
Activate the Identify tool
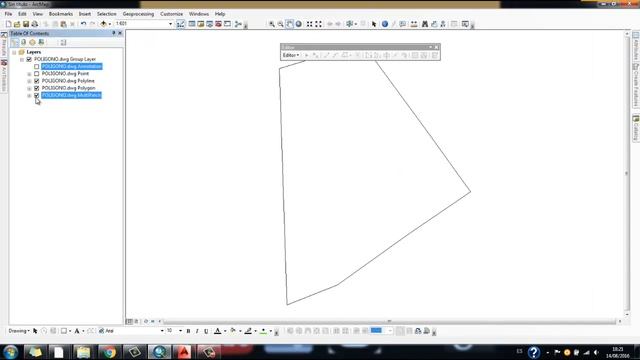(x=384, y=24)
